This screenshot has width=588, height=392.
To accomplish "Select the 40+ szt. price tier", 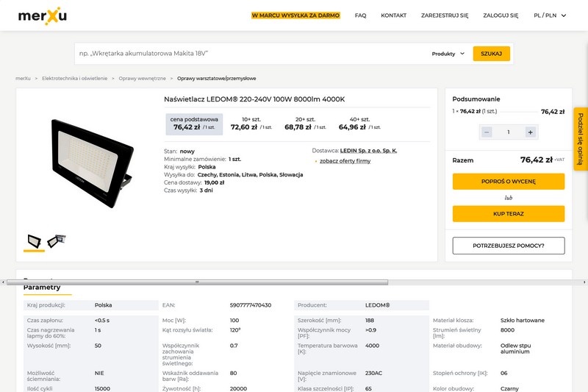I will click(x=359, y=124).
